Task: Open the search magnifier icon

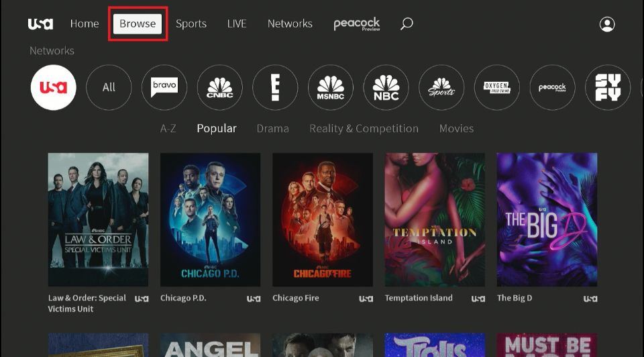Action: [x=407, y=23]
